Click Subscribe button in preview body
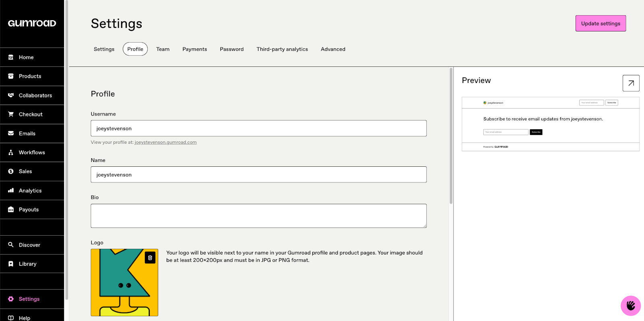The width and height of the screenshot is (644, 321). (x=536, y=132)
